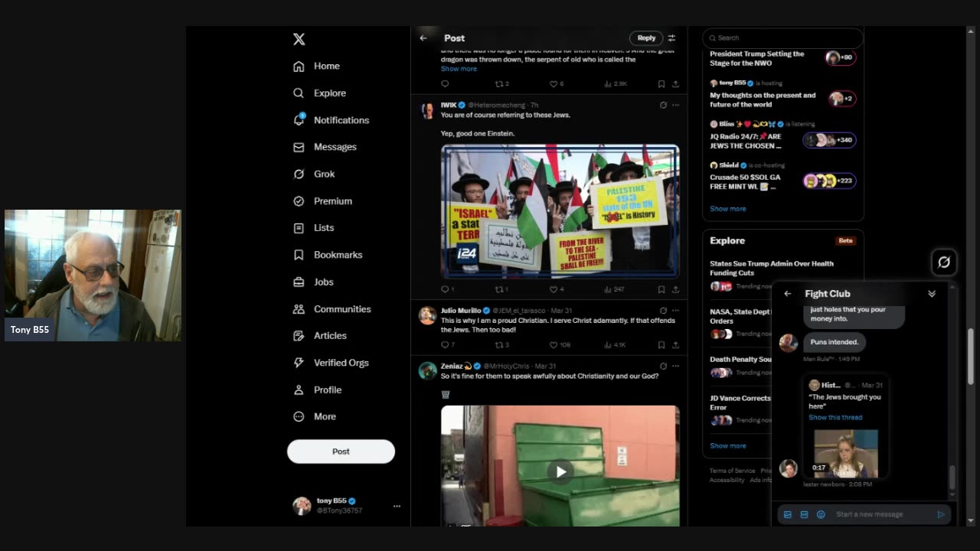Screen dimensions: 980x551
Task: Click the X logo icon
Action: (299, 39)
